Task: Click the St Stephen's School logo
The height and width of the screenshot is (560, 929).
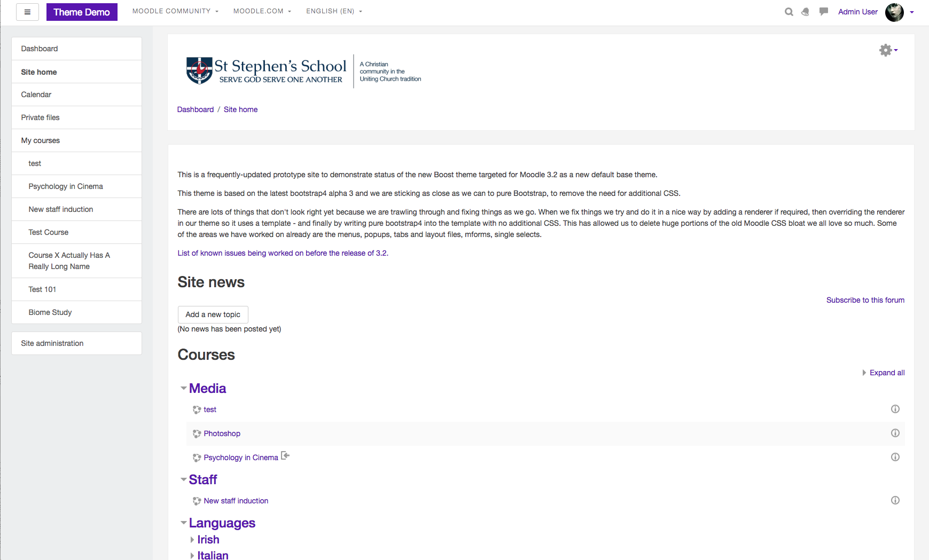Action: coord(303,71)
